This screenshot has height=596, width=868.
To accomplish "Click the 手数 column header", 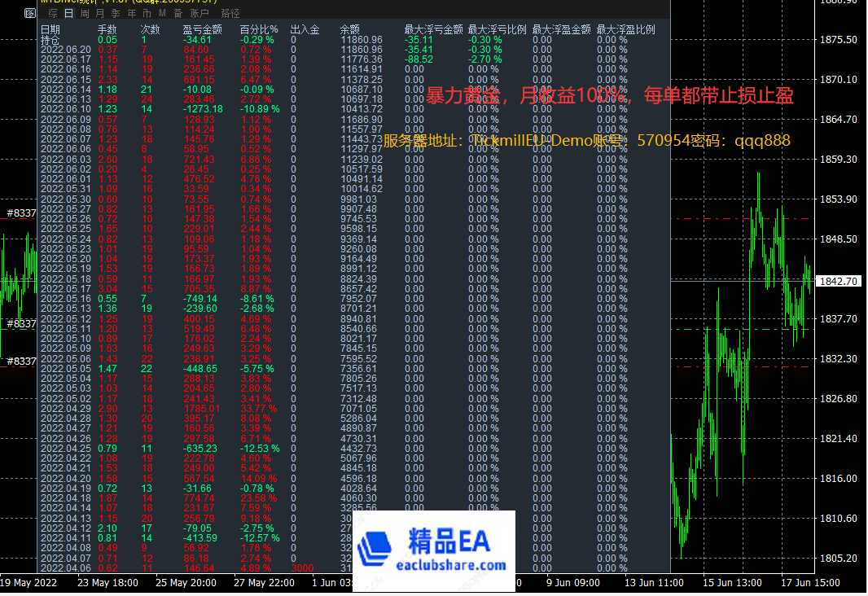I will (107, 29).
